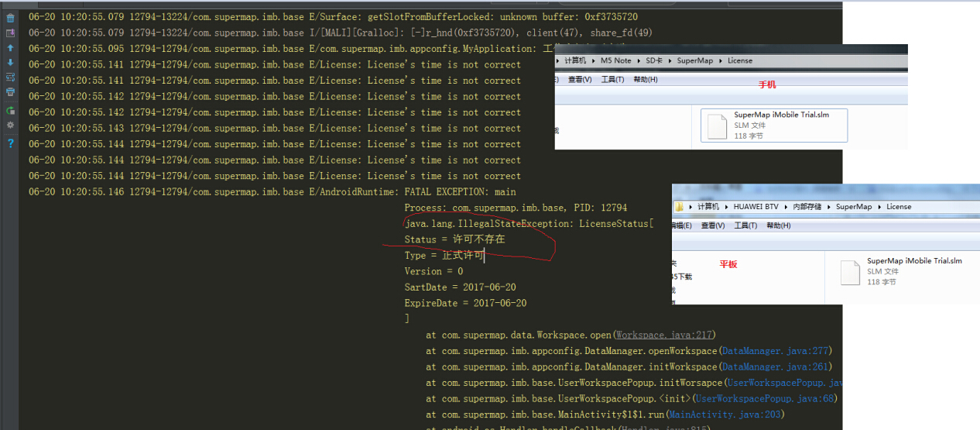Open the DataManager.java:277 link
Image resolution: width=980 pixels, height=430 pixels.
(774, 351)
